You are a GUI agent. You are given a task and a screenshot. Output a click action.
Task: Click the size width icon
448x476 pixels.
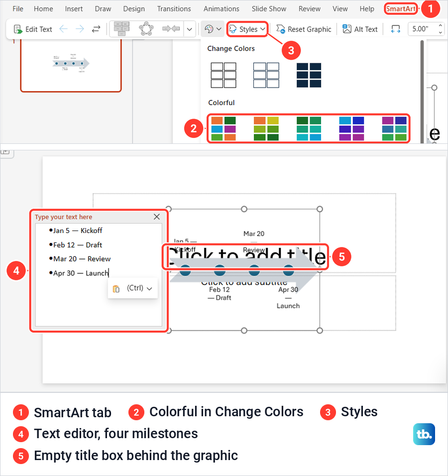tap(396, 29)
